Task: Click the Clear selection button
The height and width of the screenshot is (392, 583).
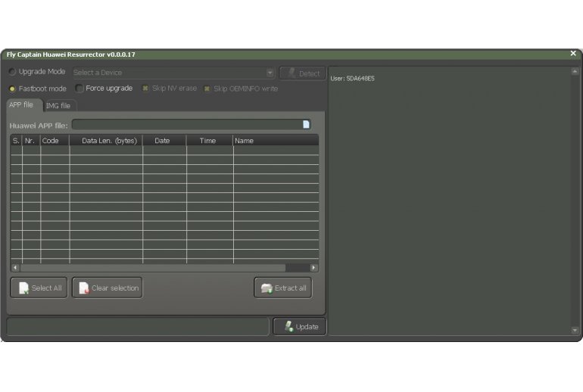Action: [x=107, y=288]
